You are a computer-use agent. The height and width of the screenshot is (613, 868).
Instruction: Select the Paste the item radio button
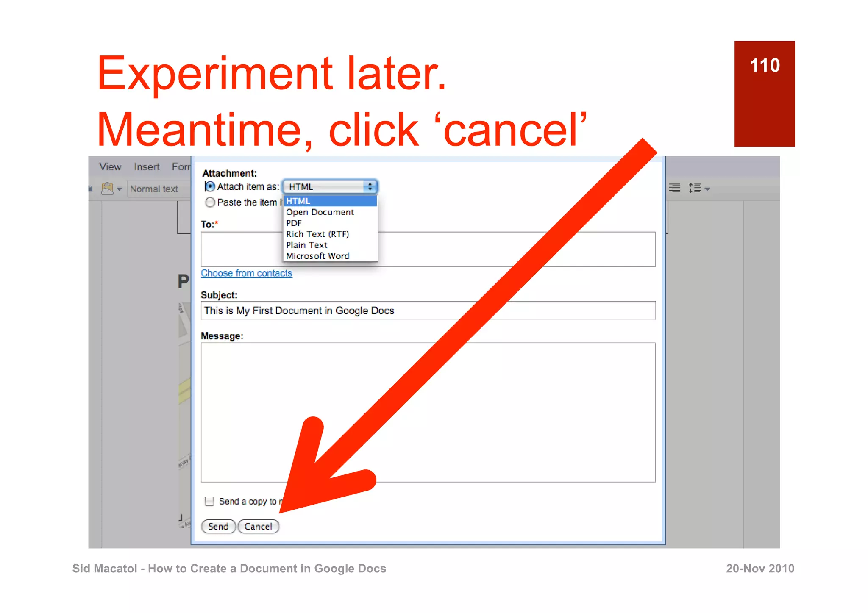coord(210,202)
